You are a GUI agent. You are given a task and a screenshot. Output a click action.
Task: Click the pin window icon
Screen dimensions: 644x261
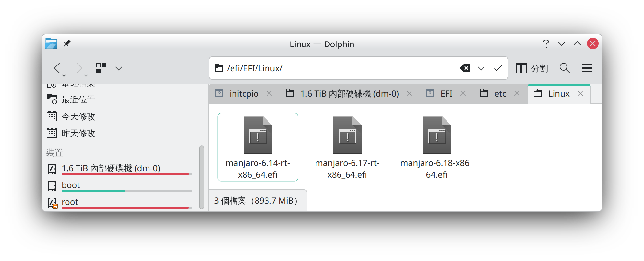point(67,43)
